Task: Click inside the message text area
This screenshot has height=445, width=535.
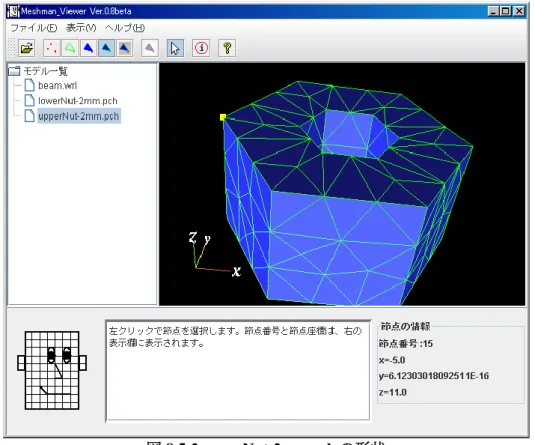Action: [238, 370]
